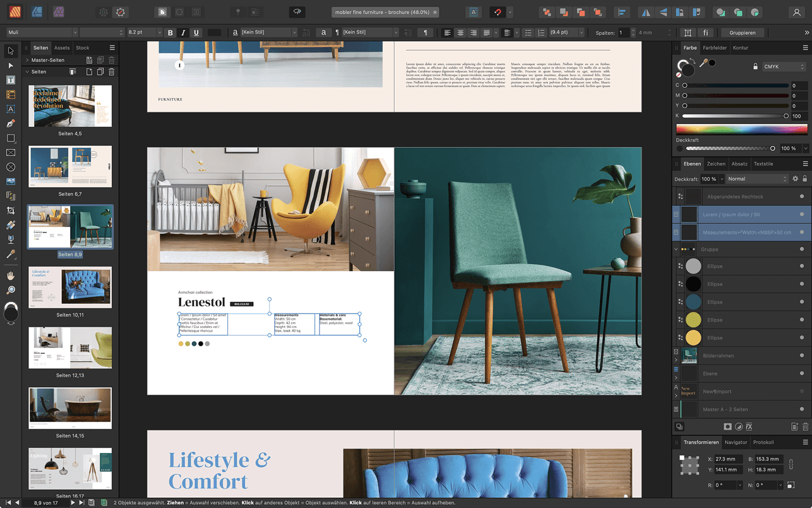The height and width of the screenshot is (508, 812).
Task: Open layer effects with FX icon
Action: (x=749, y=426)
